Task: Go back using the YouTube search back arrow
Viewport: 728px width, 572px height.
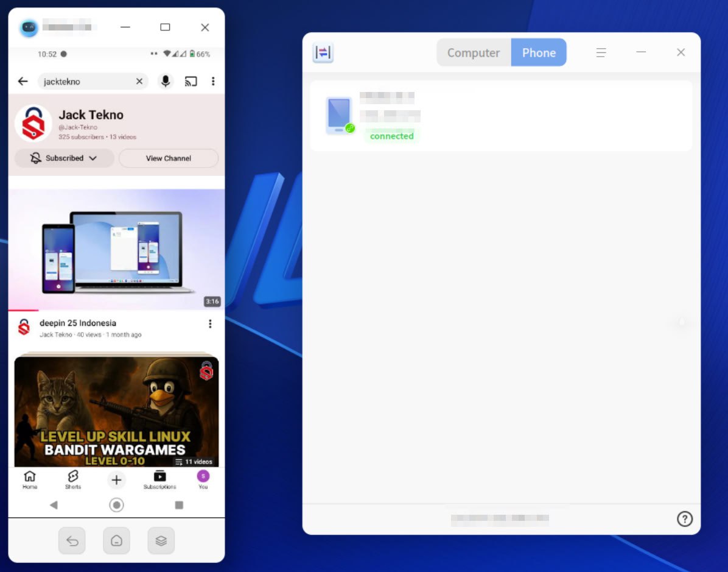Action: 23,81
